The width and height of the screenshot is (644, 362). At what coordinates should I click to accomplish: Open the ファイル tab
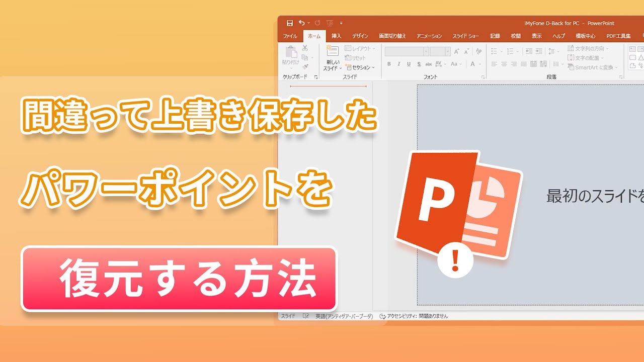pos(290,36)
